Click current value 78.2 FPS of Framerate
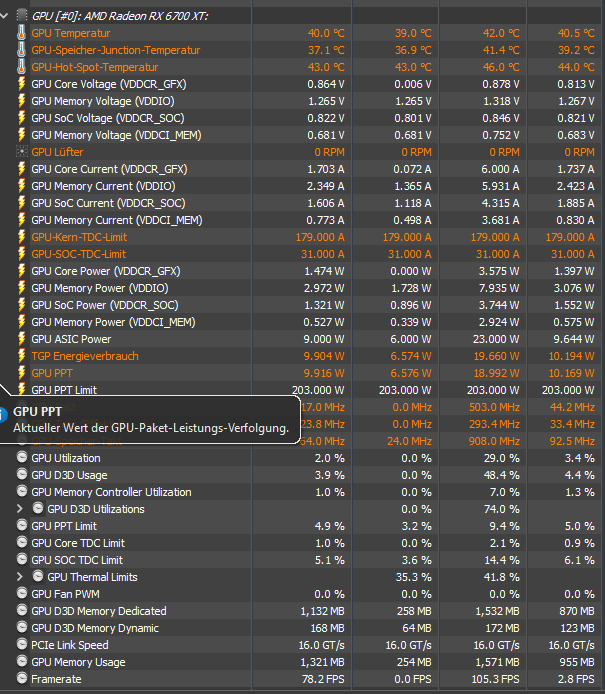 (323, 679)
